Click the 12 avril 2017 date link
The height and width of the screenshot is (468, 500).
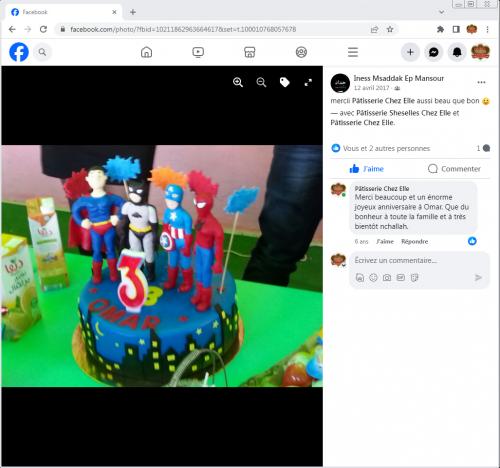tap(371, 88)
